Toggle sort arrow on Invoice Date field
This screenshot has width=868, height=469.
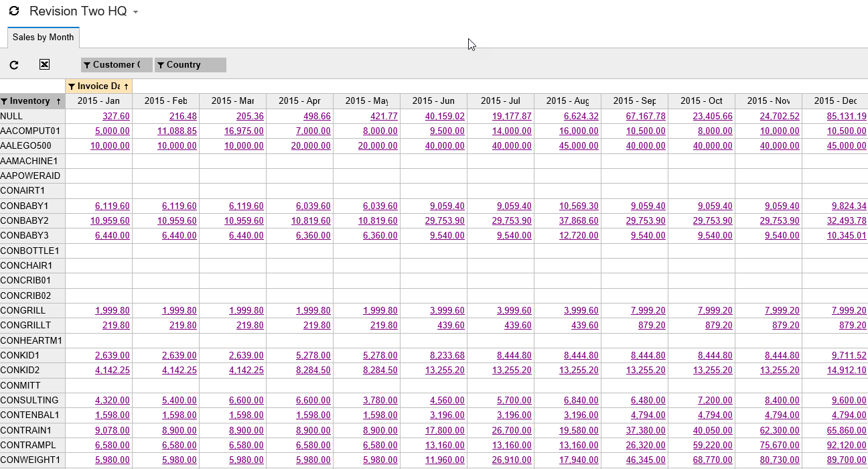coord(126,86)
